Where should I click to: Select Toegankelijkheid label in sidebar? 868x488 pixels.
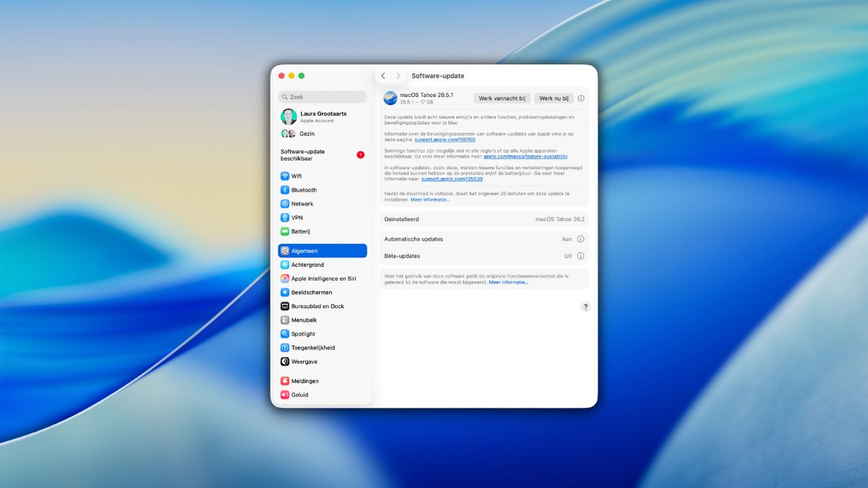[313, 348]
